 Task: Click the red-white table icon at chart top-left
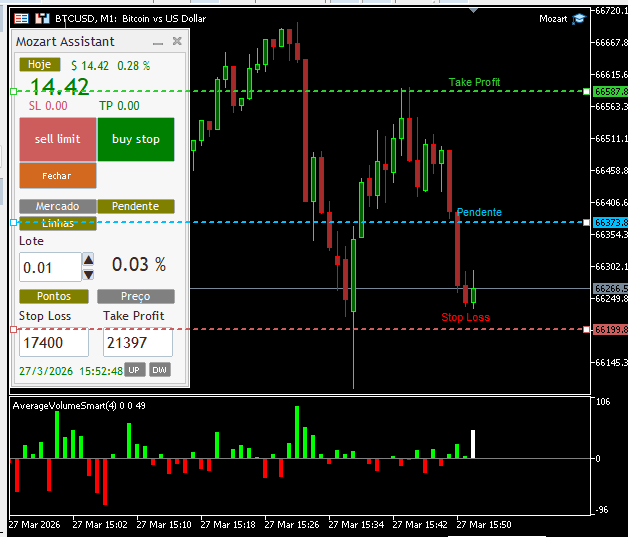tap(21, 18)
